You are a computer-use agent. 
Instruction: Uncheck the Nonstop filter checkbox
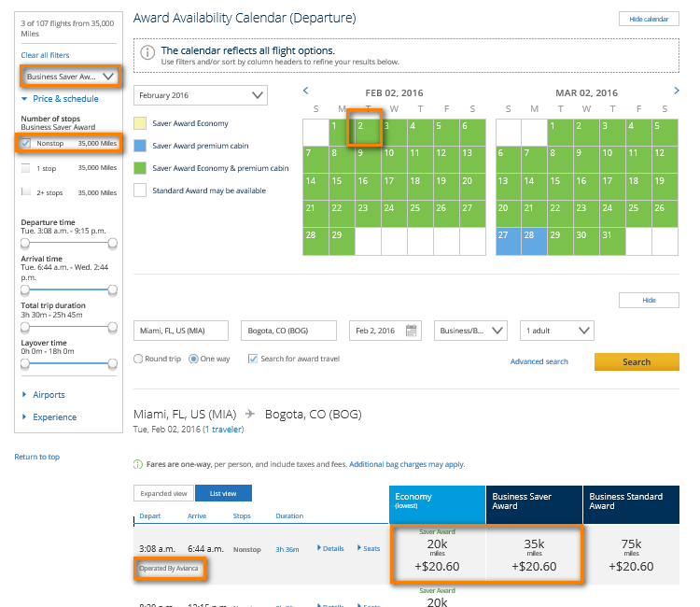click(x=26, y=143)
